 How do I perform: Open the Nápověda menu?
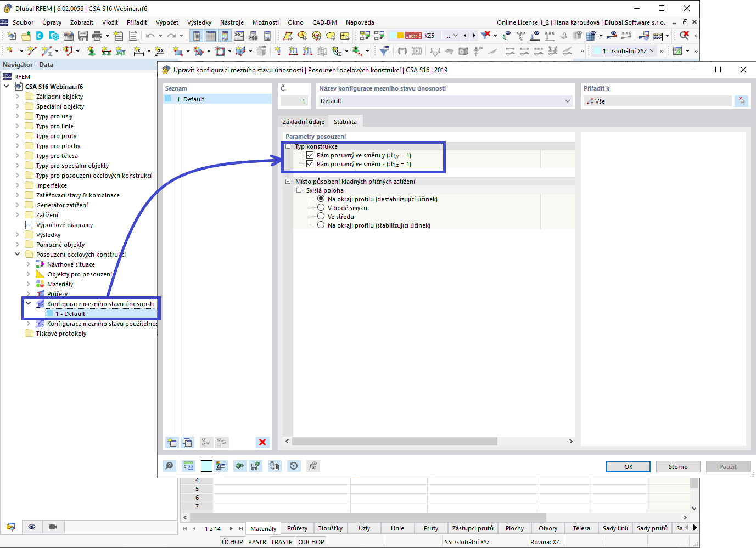(x=360, y=22)
